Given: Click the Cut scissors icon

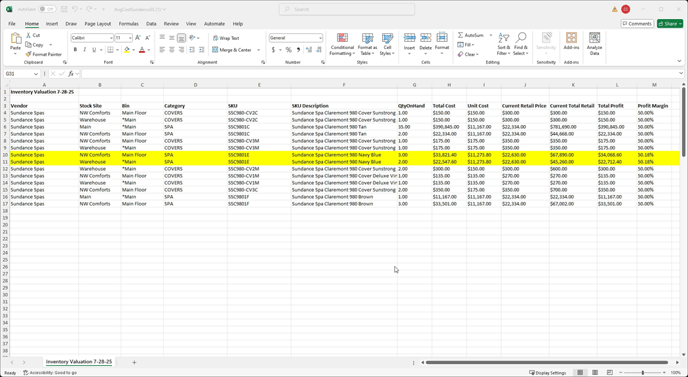Looking at the screenshot, I should (x=29, y=35).
